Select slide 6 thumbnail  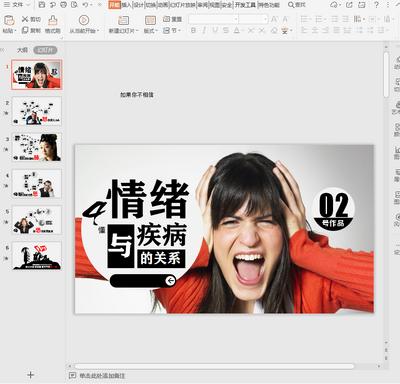pos(37,256)
